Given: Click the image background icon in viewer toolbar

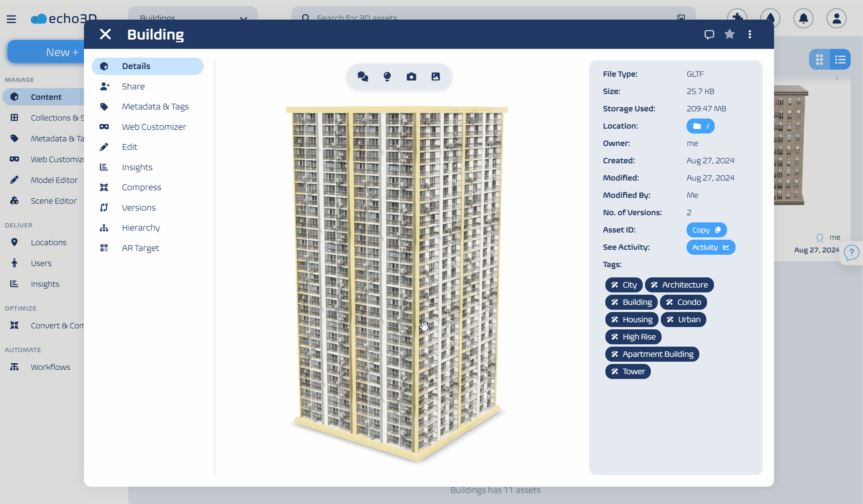Looking at the screenshot, I should [436, 77].
